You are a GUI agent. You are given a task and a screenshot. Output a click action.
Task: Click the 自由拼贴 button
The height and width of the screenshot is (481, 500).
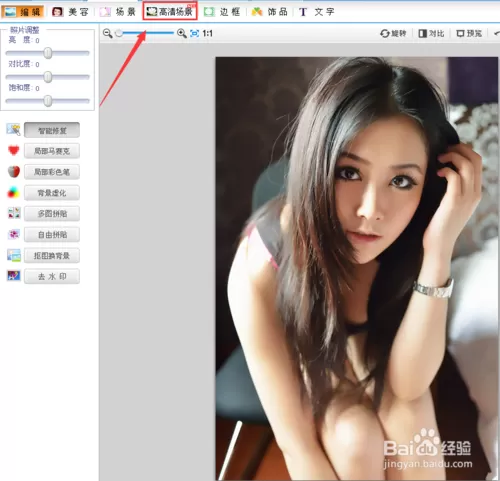(x=52, y=235)
